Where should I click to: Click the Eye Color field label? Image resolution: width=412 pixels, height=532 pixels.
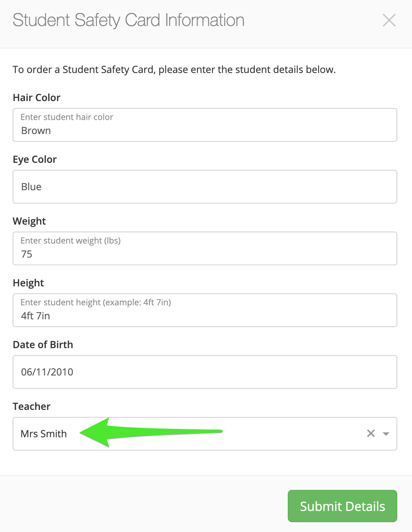click(x=35, y=159)
